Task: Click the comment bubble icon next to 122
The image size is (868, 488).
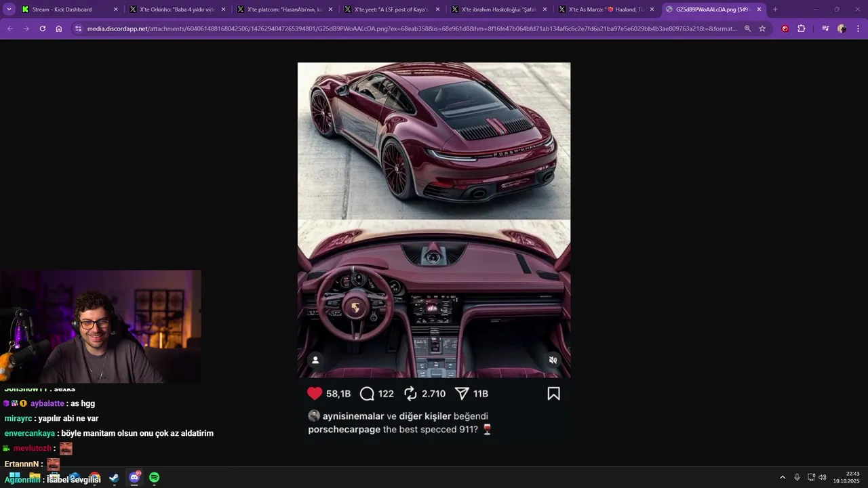Action: pyautogui.click(x=367, y=393)
